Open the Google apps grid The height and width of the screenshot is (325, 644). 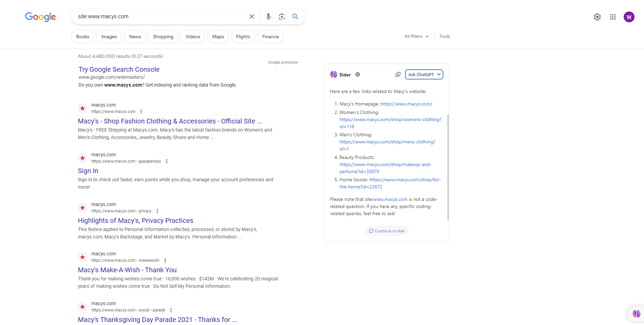613,17
